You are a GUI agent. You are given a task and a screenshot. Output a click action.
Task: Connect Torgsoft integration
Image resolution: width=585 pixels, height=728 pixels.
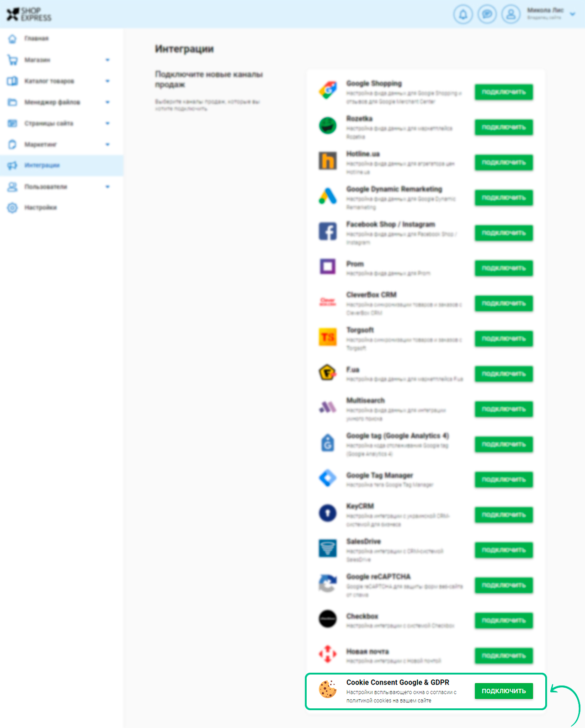pyautogui.click(x=504, y=339)
